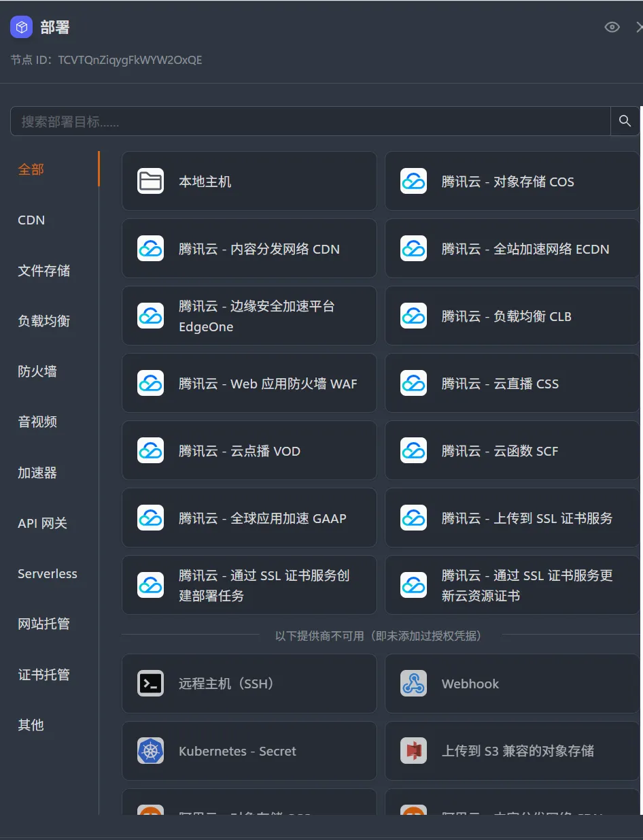Click the Webhook icon
Viewport: 643px width, 840px height.
click(x=413, y=683)
